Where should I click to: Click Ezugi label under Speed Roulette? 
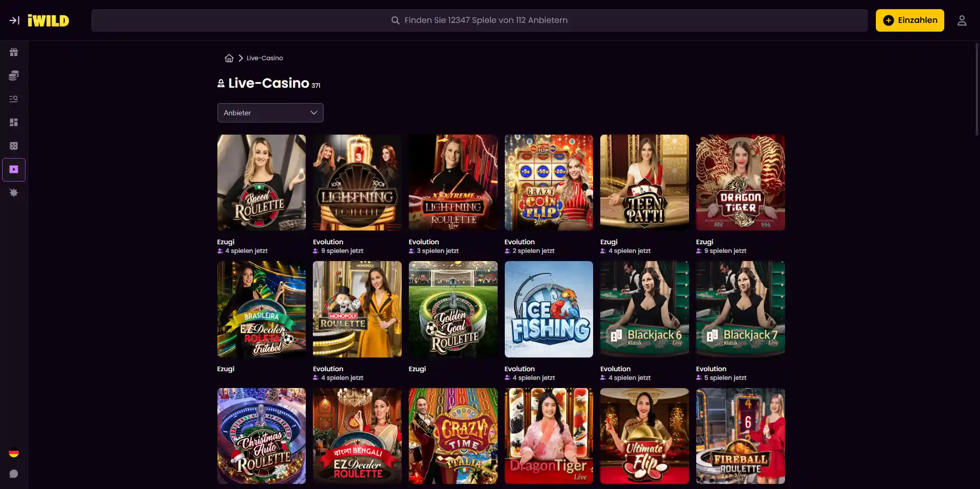click(226, 242)
